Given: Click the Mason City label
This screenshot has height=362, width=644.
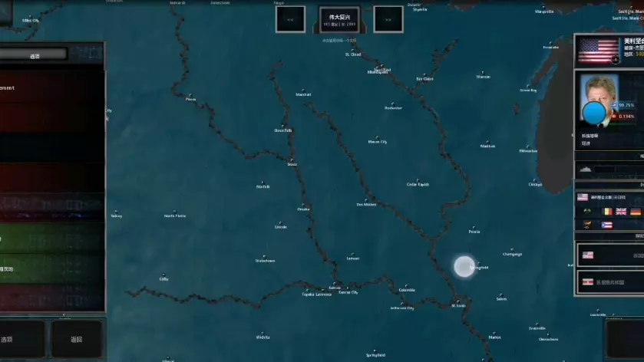Looking at the screenshot, I should pyautogui.click(x=378, y=142).
